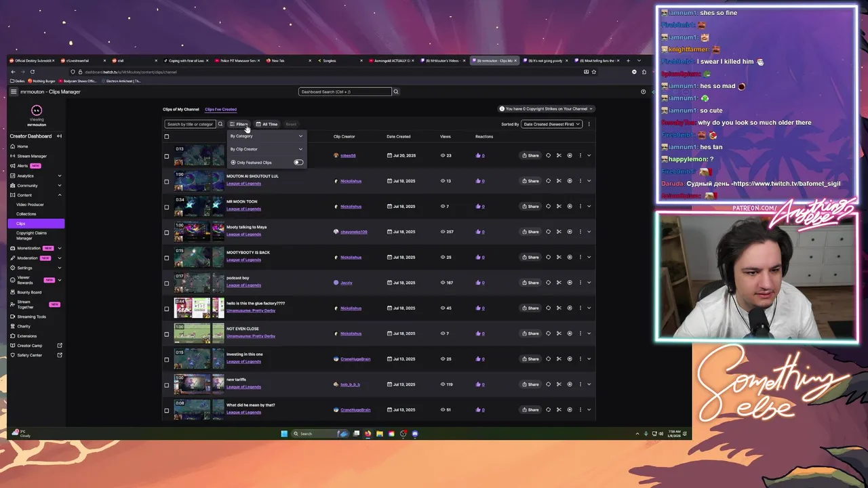Open Creator Camp external link icon
Image resolution: width=868 pixels, height=488 pixels.
pos(60,346)
